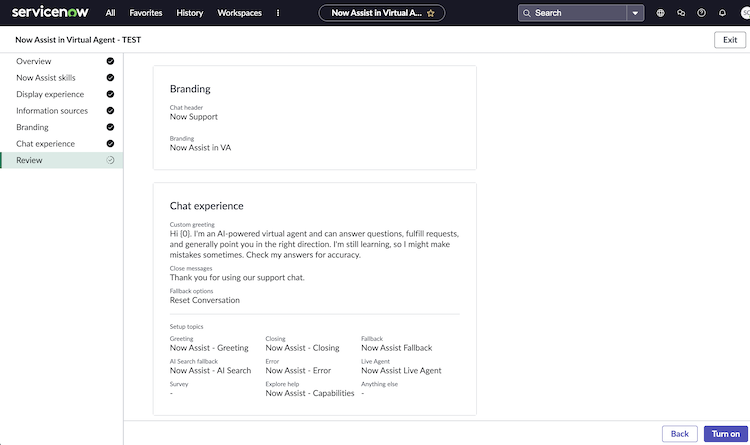
Task: Click the 'Reset Conversation' fallback option
Action: (x=205, y=300)
